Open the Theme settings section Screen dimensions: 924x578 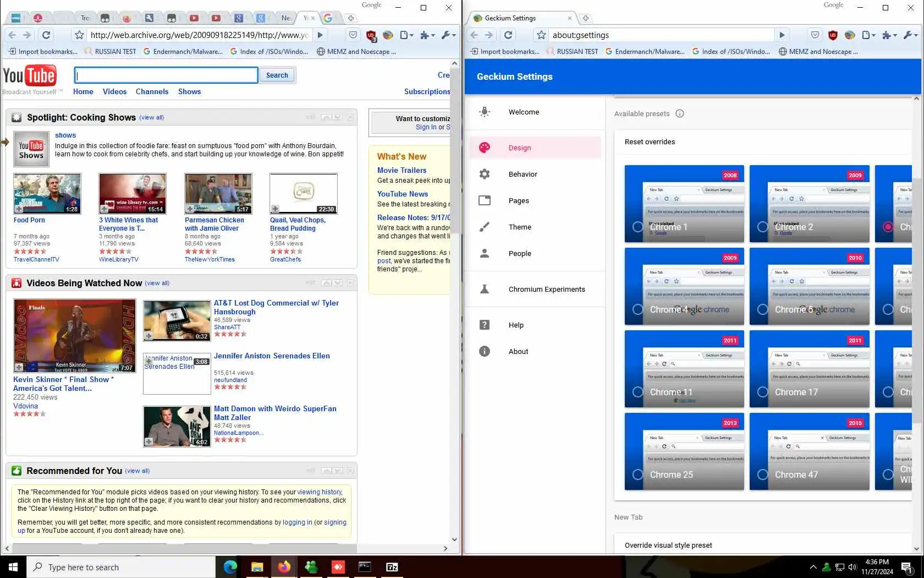pyautogui.click(x=535, y=227)
